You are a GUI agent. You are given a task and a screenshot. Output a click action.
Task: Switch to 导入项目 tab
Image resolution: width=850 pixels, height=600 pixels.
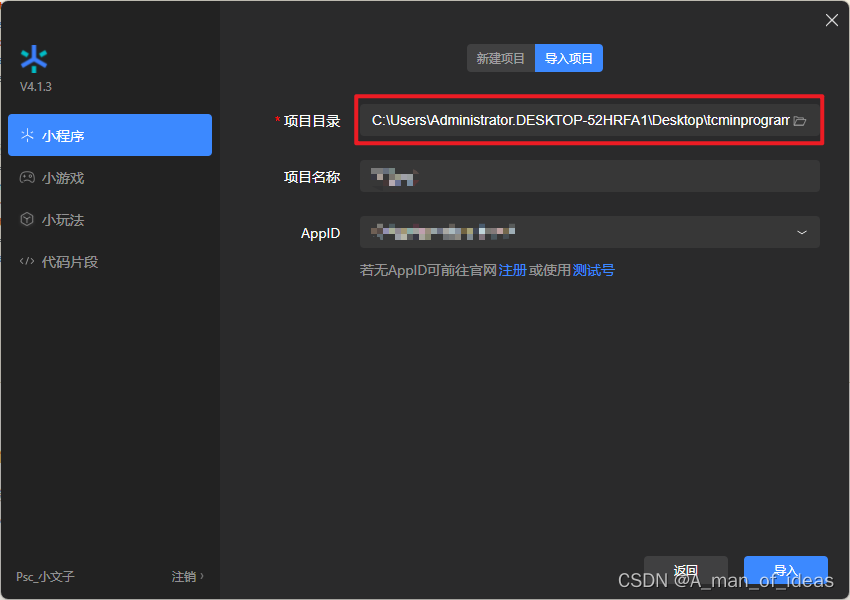coord(569,58)
